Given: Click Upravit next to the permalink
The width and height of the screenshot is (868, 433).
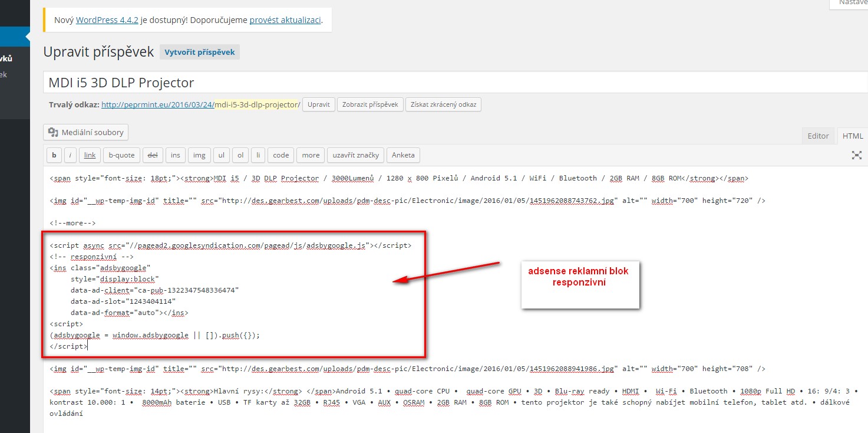Looking at the screenshot, I should (x=319, y=104).
